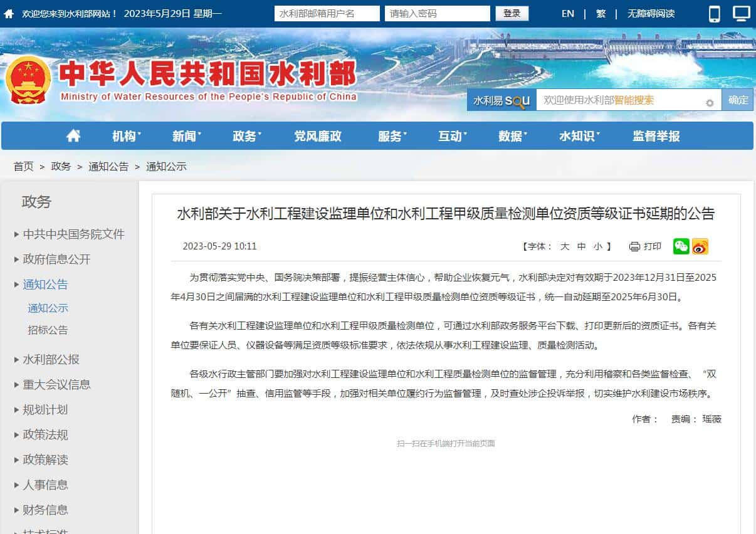This screenshot has height=534, width=756.
Task: Share article via WeChat icon
Action: pos(681,246)
